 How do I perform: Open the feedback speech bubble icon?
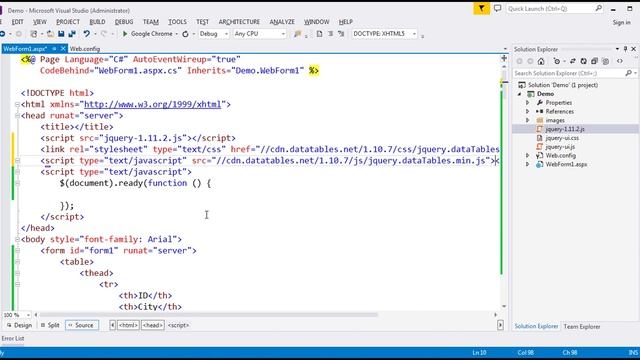pos(498,8)
